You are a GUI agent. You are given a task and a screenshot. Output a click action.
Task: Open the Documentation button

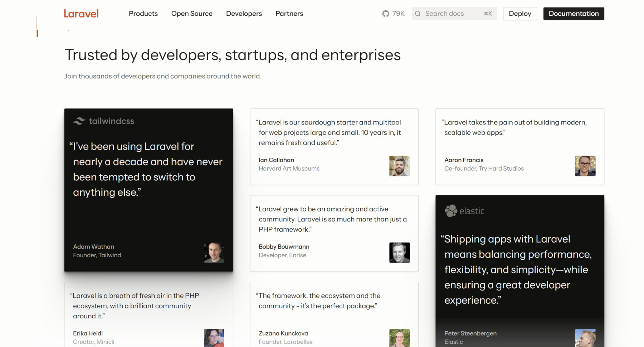(x=574, y=14)
